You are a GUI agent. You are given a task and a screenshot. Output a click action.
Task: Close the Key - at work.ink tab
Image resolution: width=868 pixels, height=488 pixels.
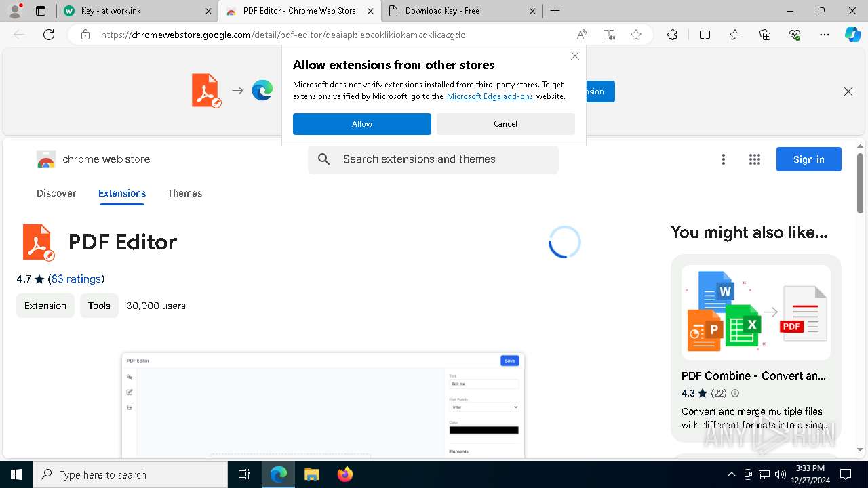208,11
